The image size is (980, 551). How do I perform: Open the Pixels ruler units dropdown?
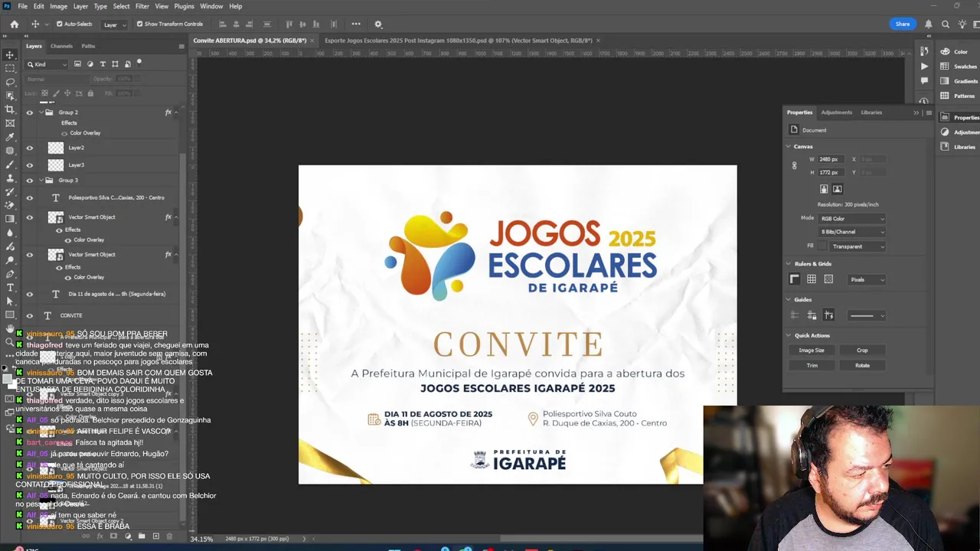pyautogui.click(x=867, y=280)
